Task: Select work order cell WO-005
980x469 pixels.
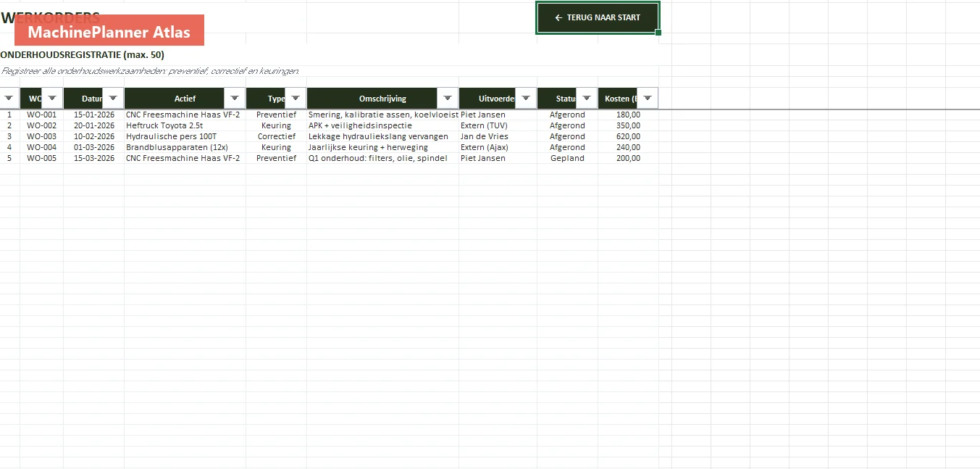Action: pos(41,158)
